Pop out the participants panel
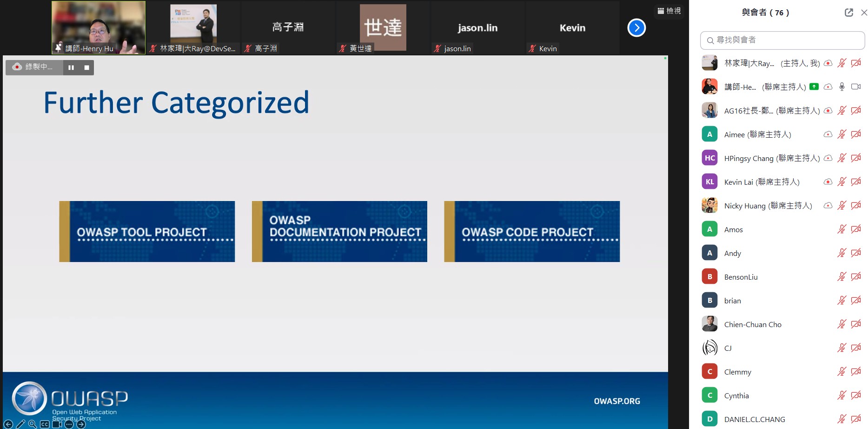 tap(848, 13)
